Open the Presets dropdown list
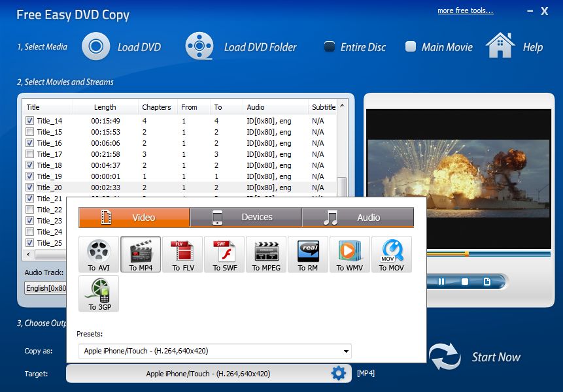This screenshot has height=392, width=563. pos(214,351)
